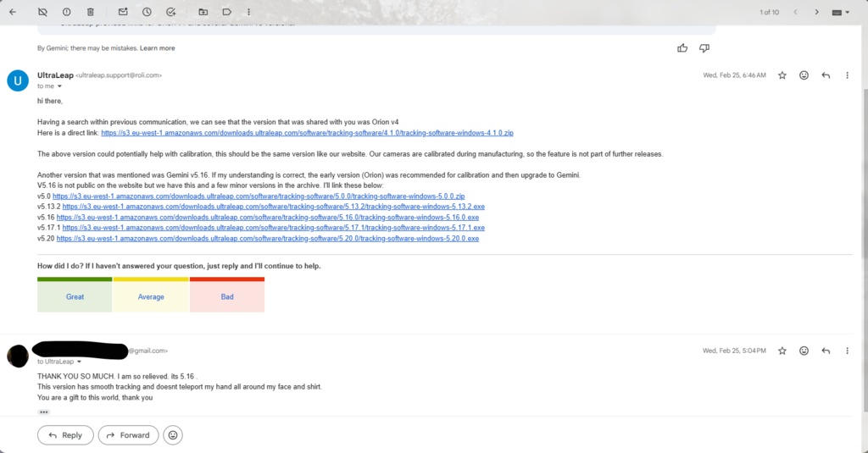Viewport: 868px width, 453px height.
Task: Mark conversation as unread envelope icon
Action: point(123,12)
